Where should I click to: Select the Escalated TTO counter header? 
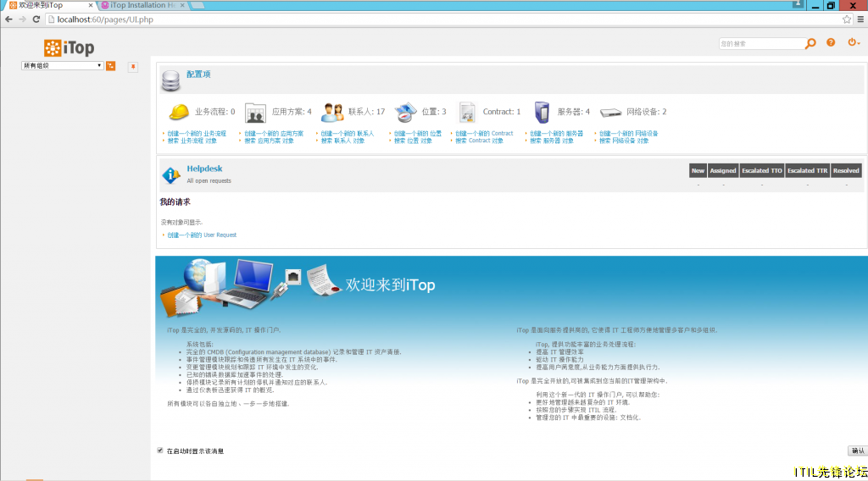pyautogui.click(x=762, y=170)
